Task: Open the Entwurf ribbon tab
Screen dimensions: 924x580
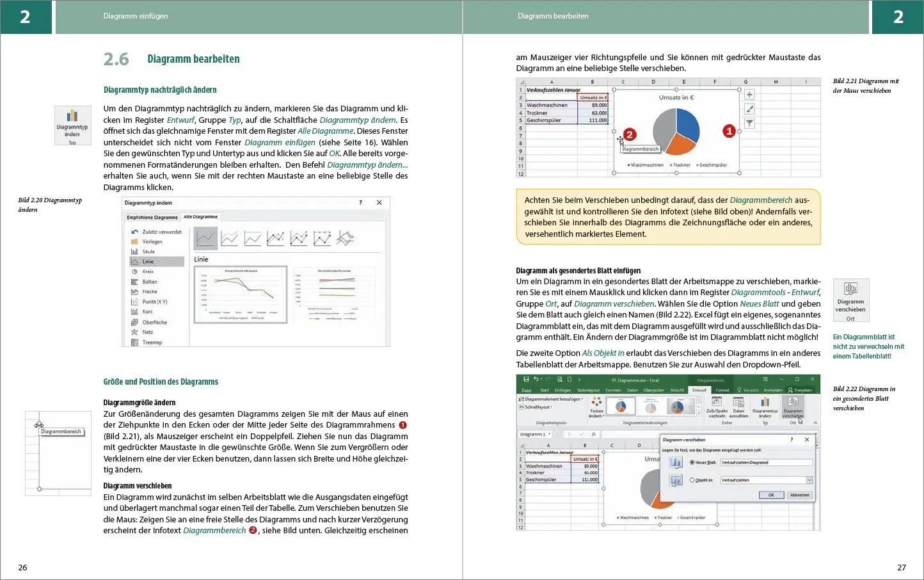Action: pyautogui.click(x=699, y=390)
